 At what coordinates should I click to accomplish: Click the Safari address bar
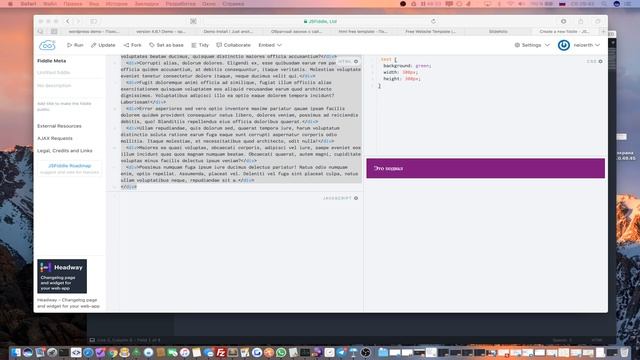point(320,21)
